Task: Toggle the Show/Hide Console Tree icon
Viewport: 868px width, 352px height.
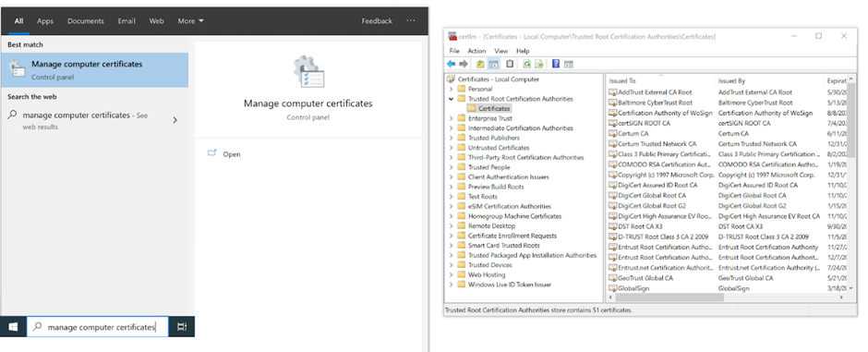Action: [493, 64]
